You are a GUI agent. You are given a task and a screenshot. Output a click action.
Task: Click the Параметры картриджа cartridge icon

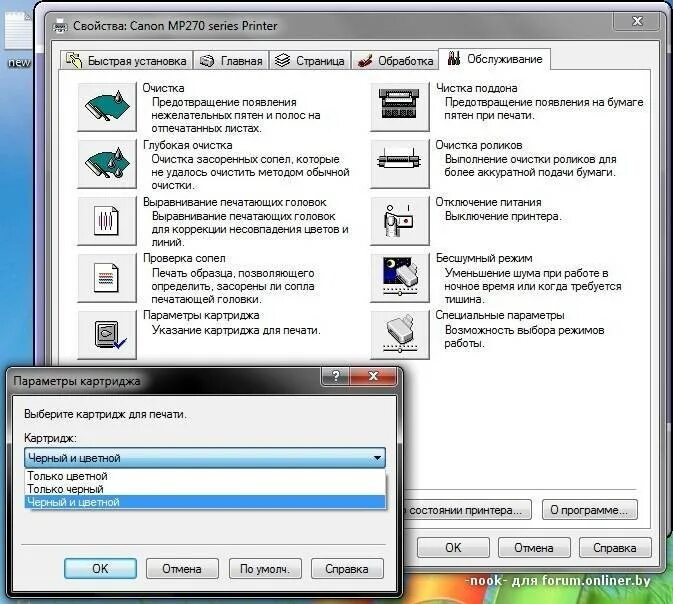click(x=107, y=335)
